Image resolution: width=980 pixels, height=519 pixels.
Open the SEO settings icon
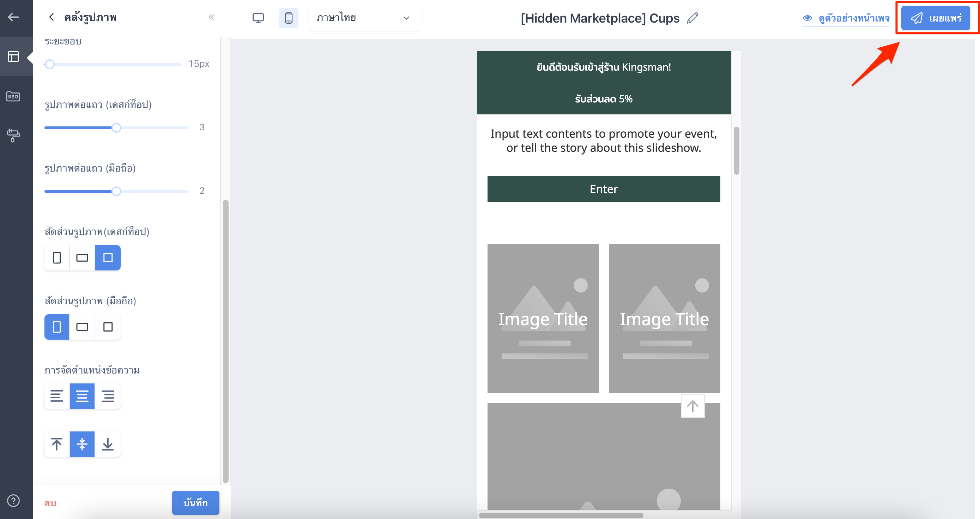(13, 96)
